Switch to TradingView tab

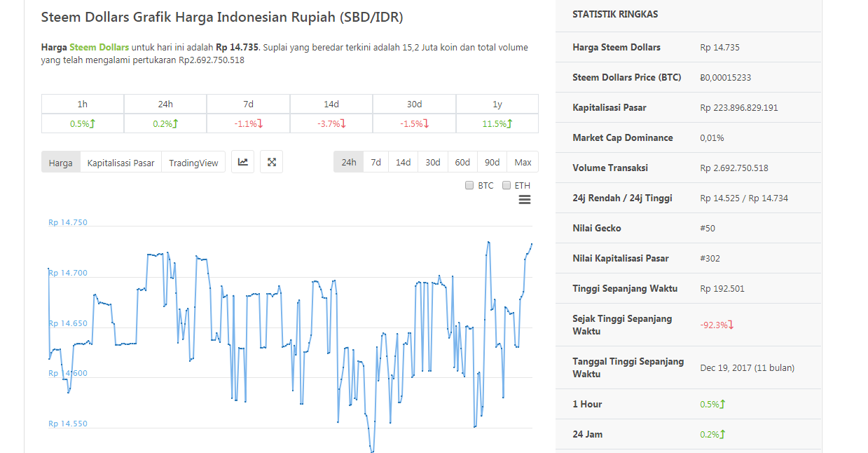pyautogui.click(x=193, y=163)
